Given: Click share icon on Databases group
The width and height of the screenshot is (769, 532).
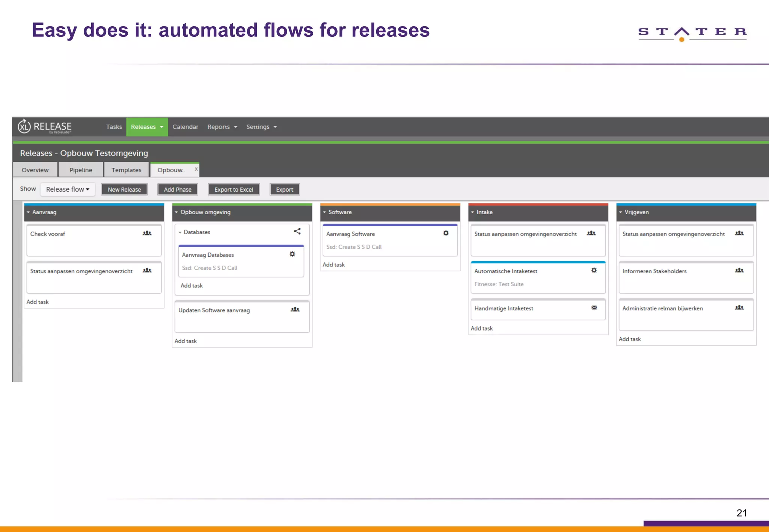Looking at the screenshot, I should coord(297,231).
